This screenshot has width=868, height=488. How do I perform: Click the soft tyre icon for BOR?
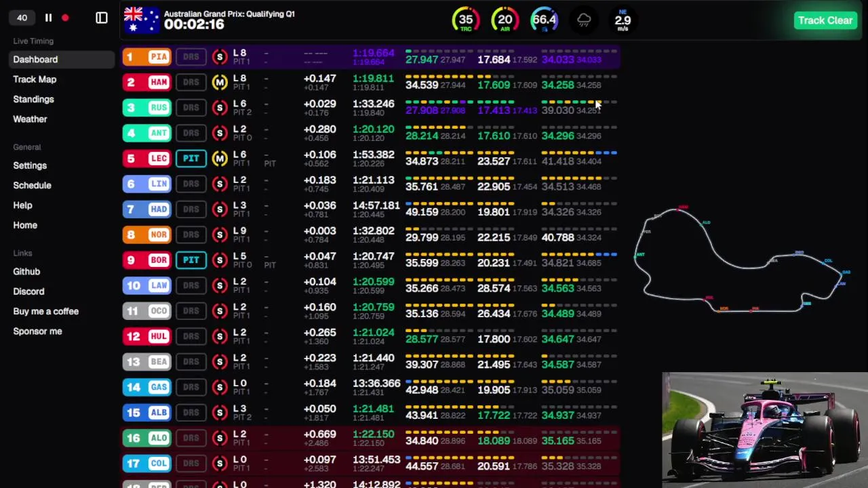pos(219,260)
